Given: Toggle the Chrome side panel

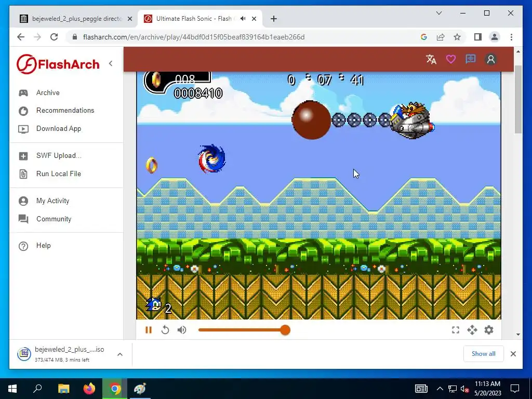Looking at the screenshot, I should click(x=478, y=37).
